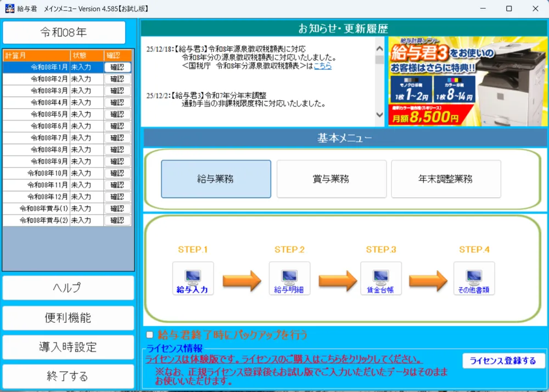Screen dimensions: 549x392
Task: Enable 給与君終了時にバックアップを行う checkbox
Action: coord(149,335)
